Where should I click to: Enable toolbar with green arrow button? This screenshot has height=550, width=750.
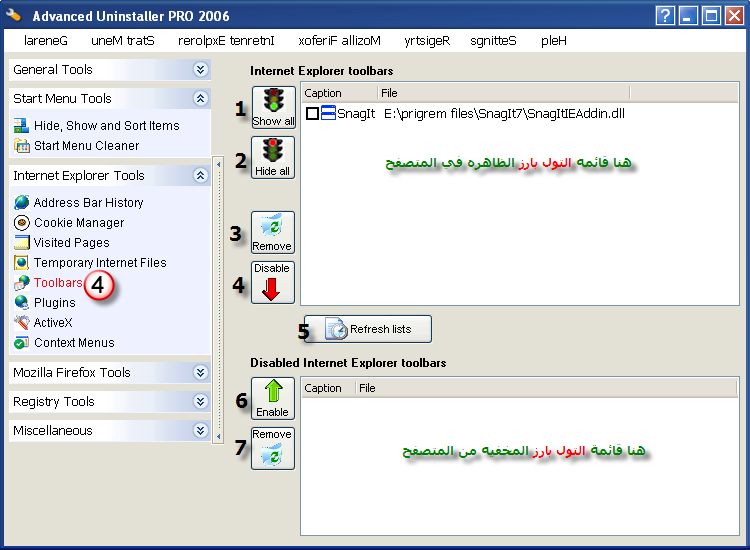click(x=273, y=398)
